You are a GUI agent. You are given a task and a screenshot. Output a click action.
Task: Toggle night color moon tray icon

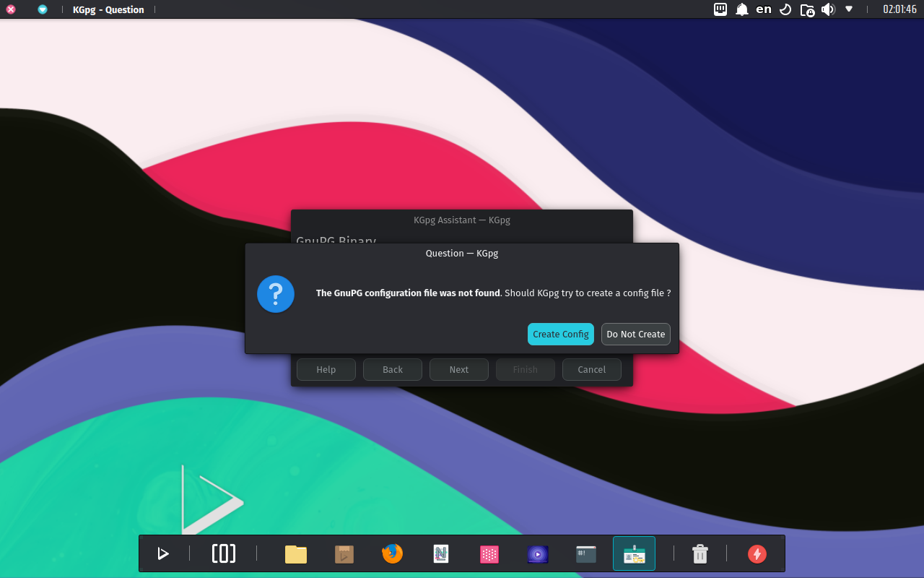coord(785,9)
